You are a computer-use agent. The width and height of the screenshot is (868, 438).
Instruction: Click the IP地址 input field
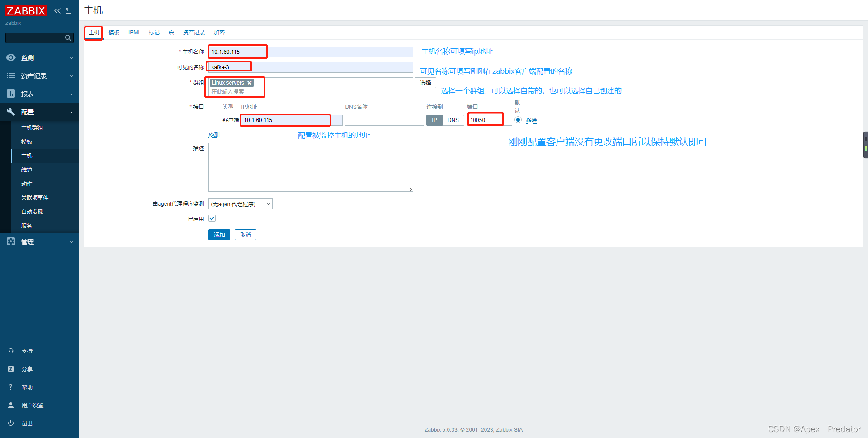point(292,120)
